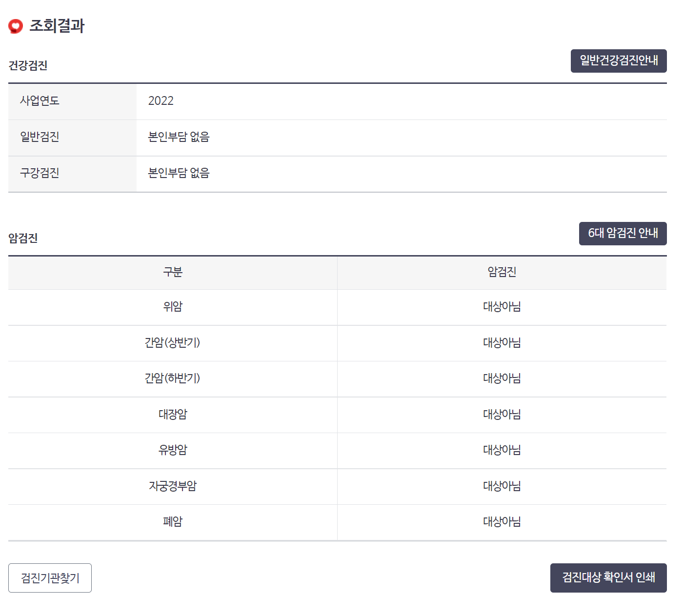Click the 구강검진 row label
This screenshot has height=616, width=684.
(x=40, y=173)
